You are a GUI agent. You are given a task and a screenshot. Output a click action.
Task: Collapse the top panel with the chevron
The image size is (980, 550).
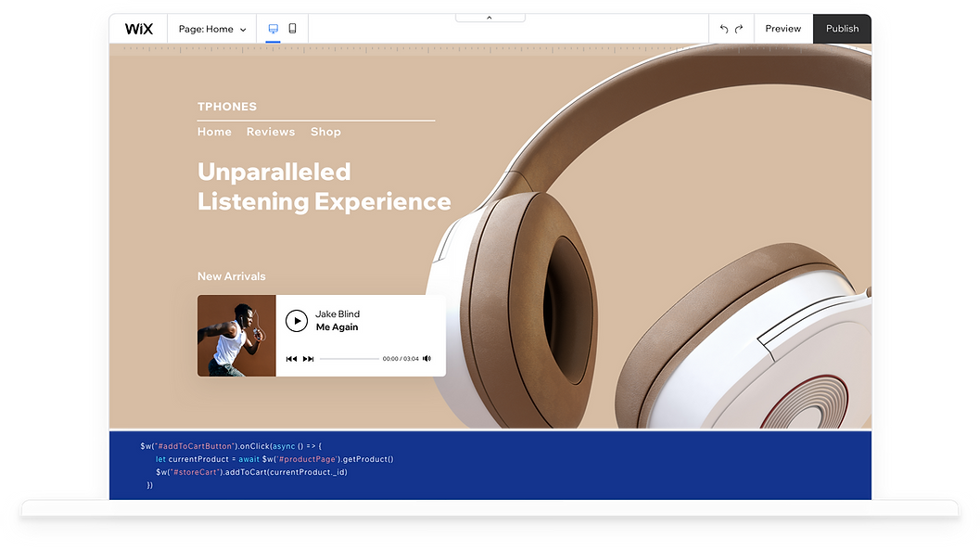point(490,16)
